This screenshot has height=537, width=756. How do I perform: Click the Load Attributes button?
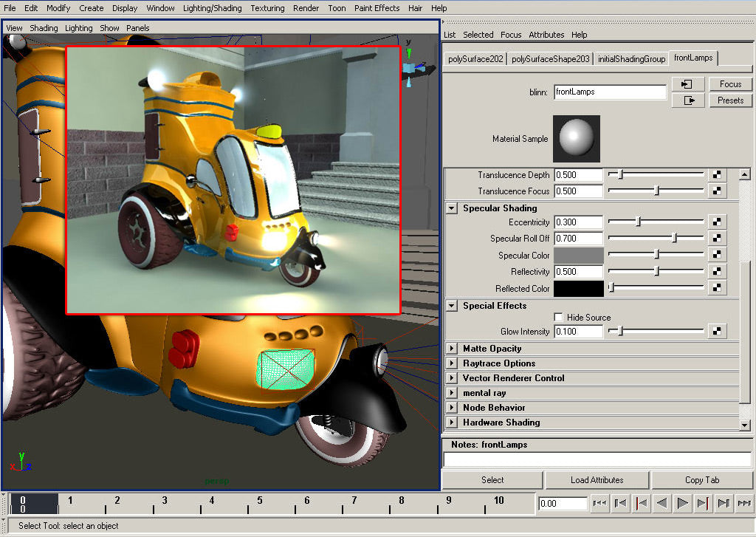[x=597, y=480]
